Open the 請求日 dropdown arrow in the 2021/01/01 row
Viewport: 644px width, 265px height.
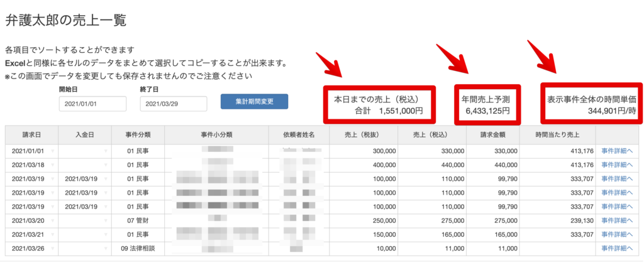pos(52,151)
